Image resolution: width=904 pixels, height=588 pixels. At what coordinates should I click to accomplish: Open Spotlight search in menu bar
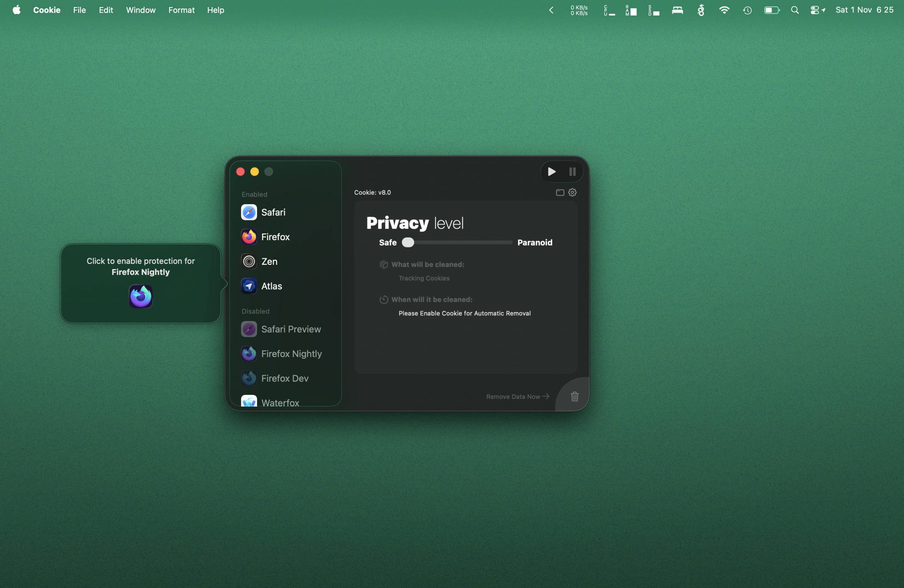(x=795, y=10)
